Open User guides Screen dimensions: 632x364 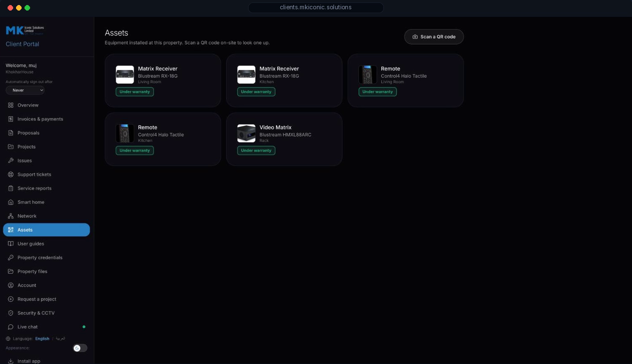(47, 244)
